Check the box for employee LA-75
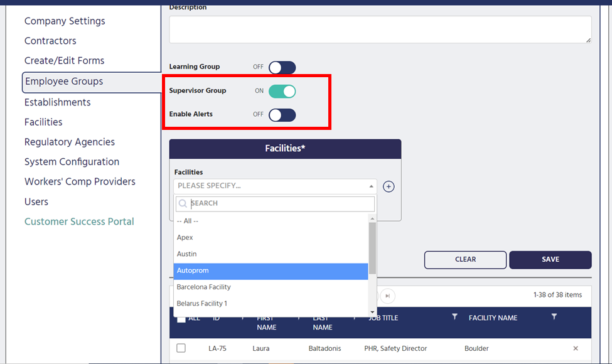612x364 pixels. tap(181, 348)
